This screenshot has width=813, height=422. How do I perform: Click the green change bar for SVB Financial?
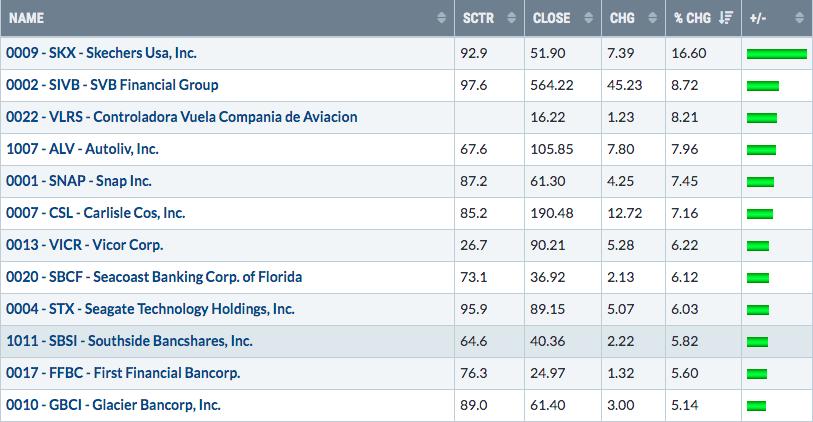(762, 86)
